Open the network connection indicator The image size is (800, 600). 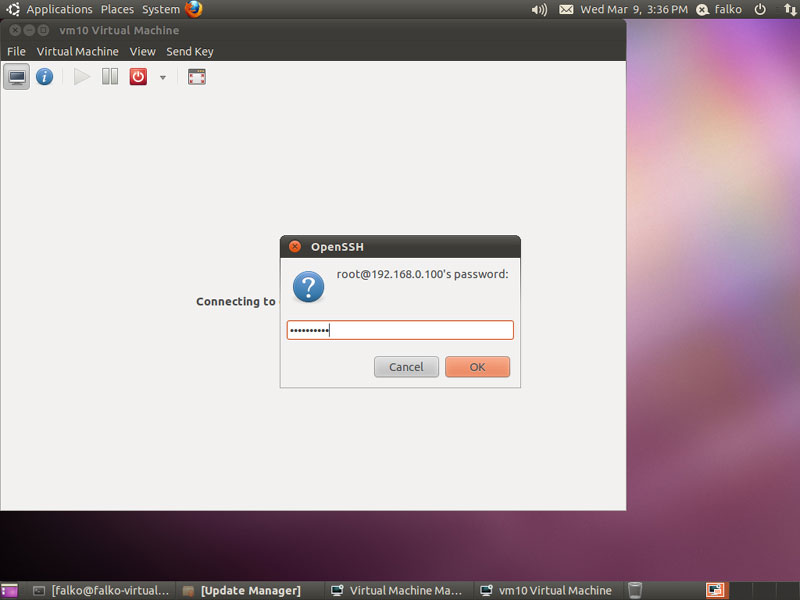[790, 9]
